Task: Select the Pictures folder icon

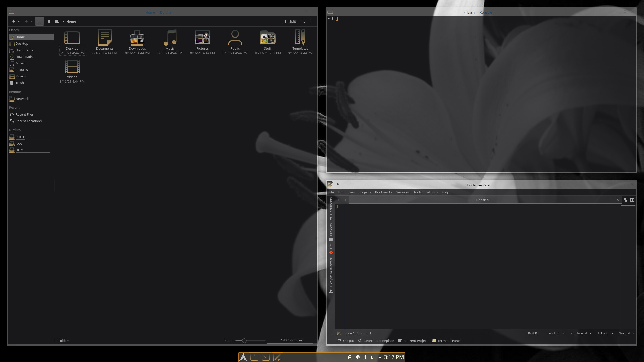Action: pyautogui.click(x=203, y=38)
